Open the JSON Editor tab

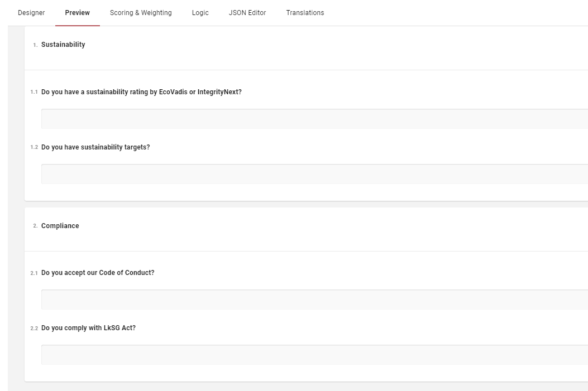click(x=247, y=13)
